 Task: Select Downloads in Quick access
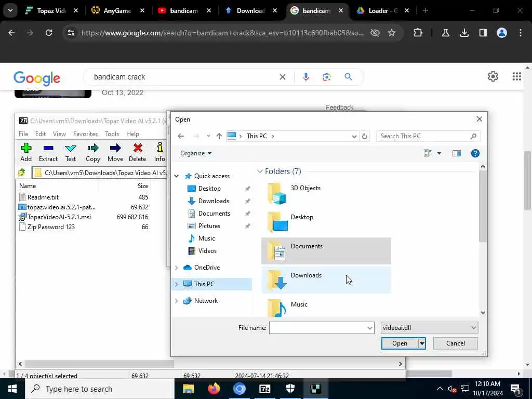click(214, 201)
